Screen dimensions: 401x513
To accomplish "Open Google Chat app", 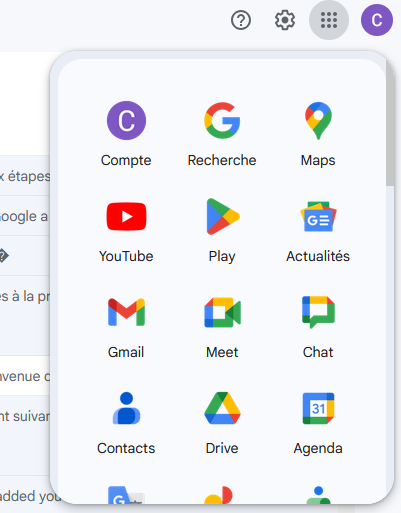I will [318, 326].
